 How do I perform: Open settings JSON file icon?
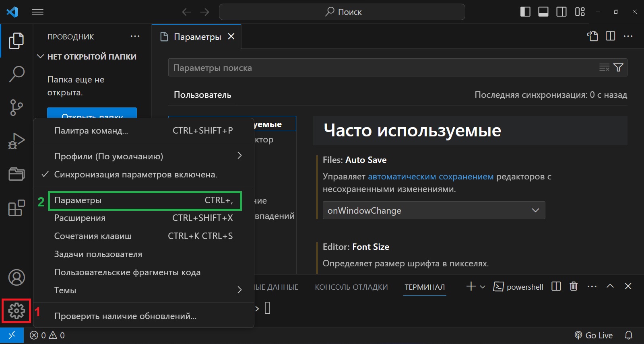[x=592, y=36]
